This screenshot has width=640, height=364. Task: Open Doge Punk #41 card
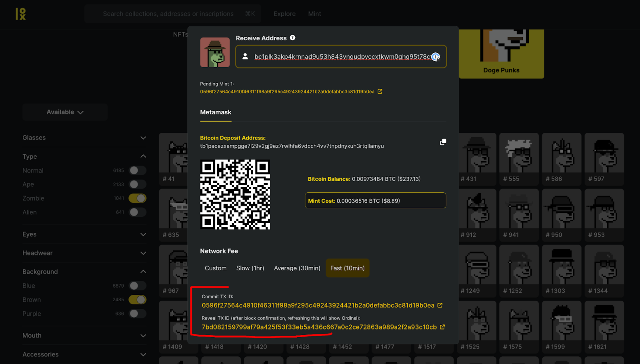pyautogui.click(x=173, y=159)
